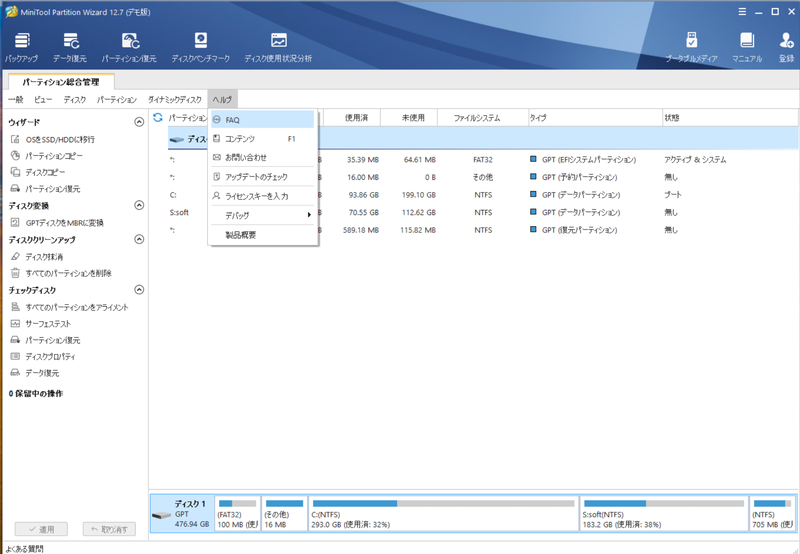The height and width of the screenshot is (554, 800).
Task: Choose ディスク抹消 wipe disk
Action: tap(37, 257)
